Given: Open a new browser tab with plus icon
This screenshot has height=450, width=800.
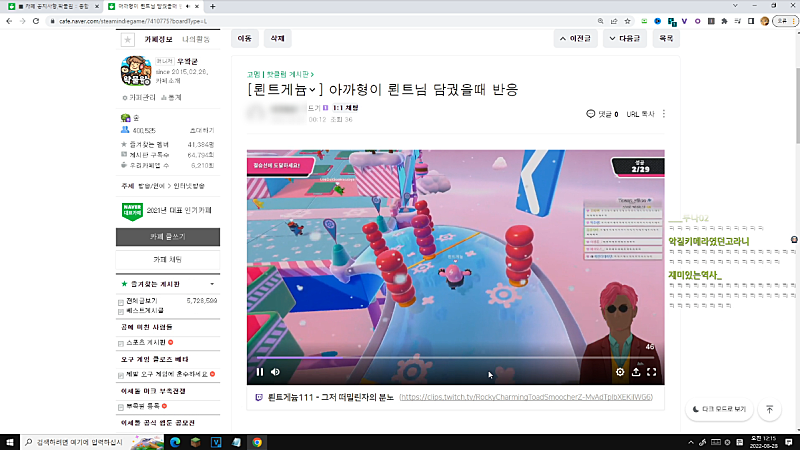Looking at the screenshot, I should coord(214,6).
